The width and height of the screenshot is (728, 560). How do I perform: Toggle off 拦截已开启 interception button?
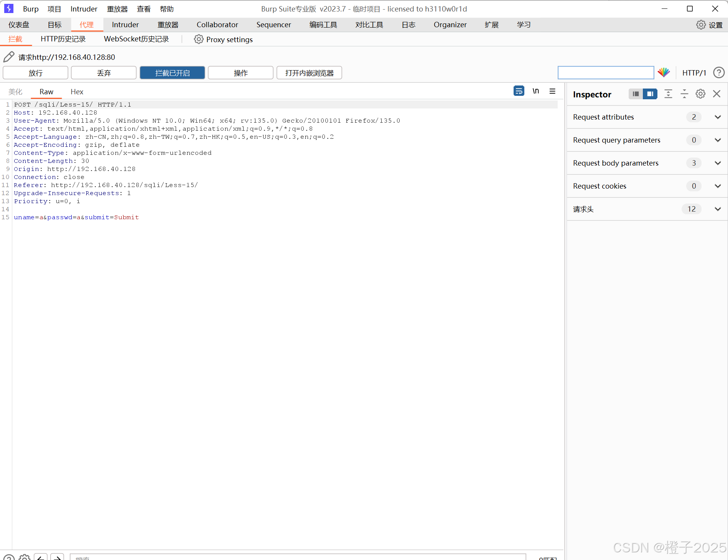pos(172,72)
